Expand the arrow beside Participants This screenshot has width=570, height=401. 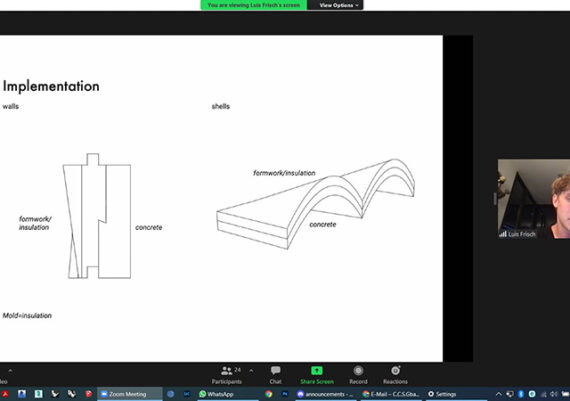(x=251, y=371)
